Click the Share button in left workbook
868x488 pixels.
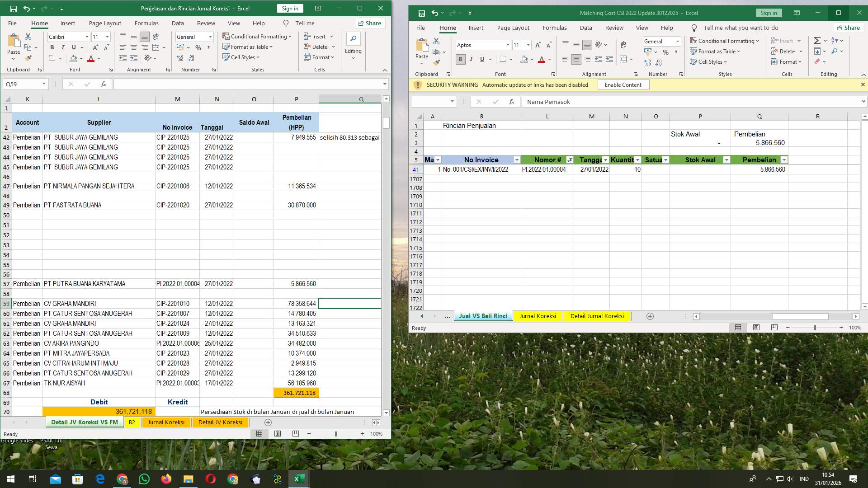coord(370,23)
